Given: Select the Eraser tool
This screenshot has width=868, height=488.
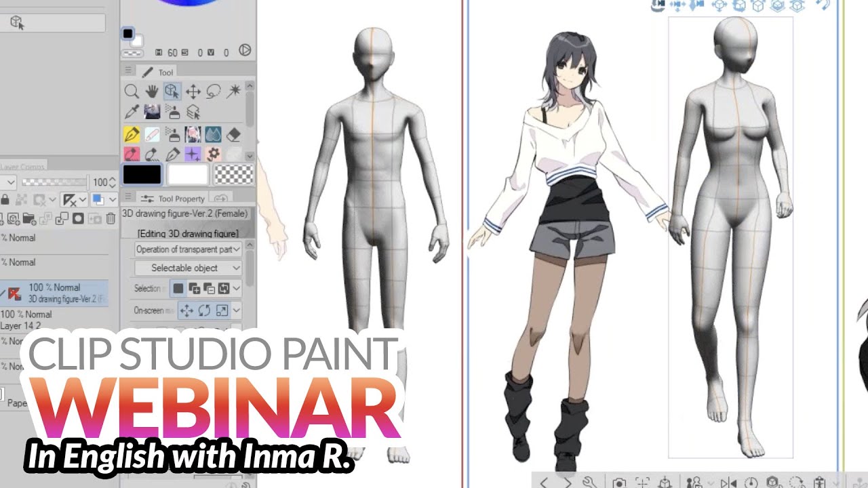Looking at the screenshot, I should 234,134.
